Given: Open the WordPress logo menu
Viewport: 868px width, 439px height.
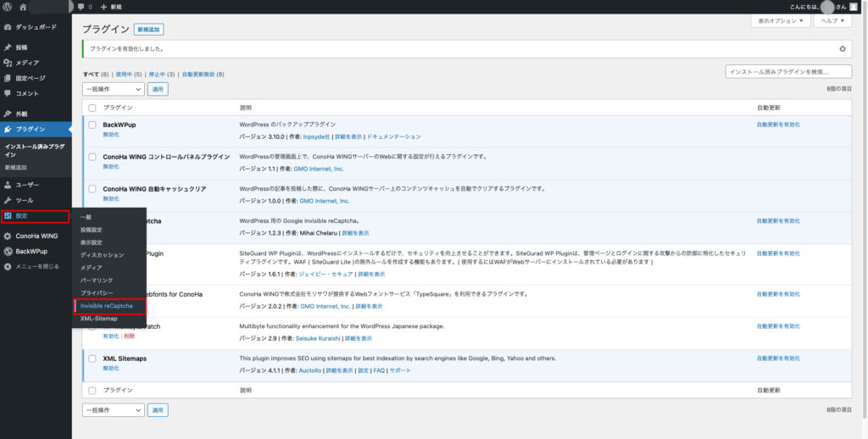Looking at the screenshot, I should [x=7, y=7].
